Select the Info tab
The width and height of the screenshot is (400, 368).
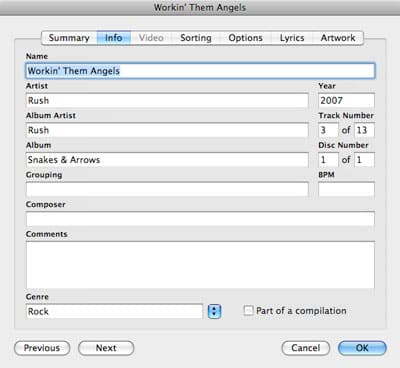(114, 38)
